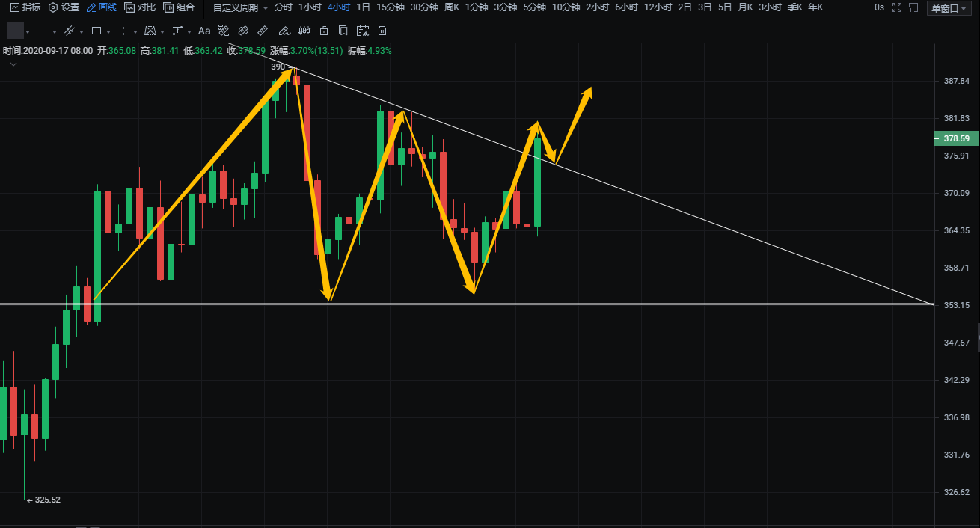
Task: Toggle 画线 drawing toolbar mode
Action: [102, 7]
